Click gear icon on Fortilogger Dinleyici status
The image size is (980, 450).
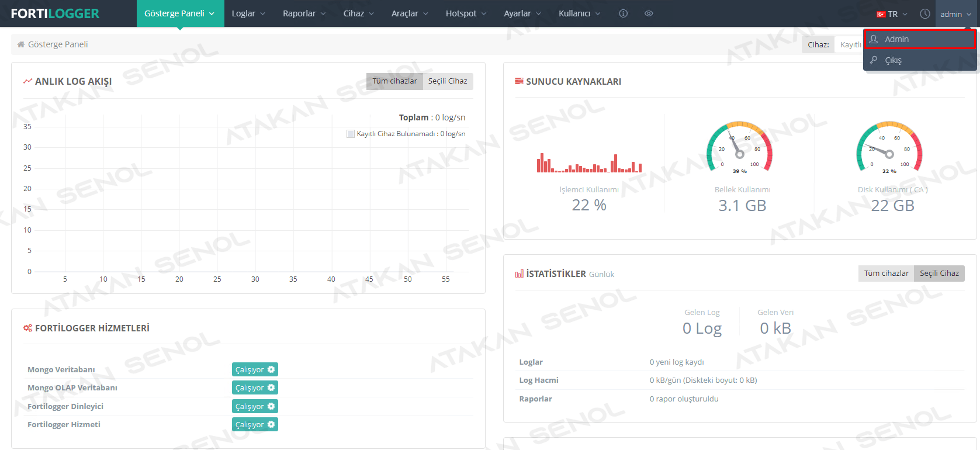pos(271,406)
